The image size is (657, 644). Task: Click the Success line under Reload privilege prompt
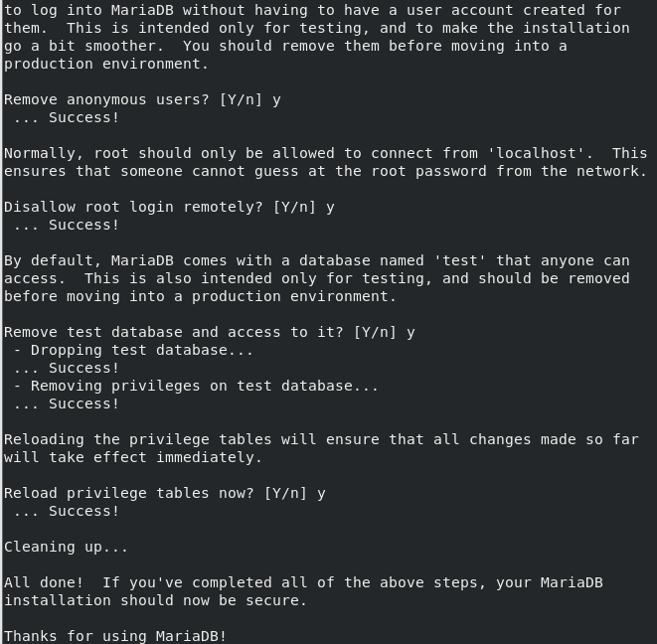point(67,511)
